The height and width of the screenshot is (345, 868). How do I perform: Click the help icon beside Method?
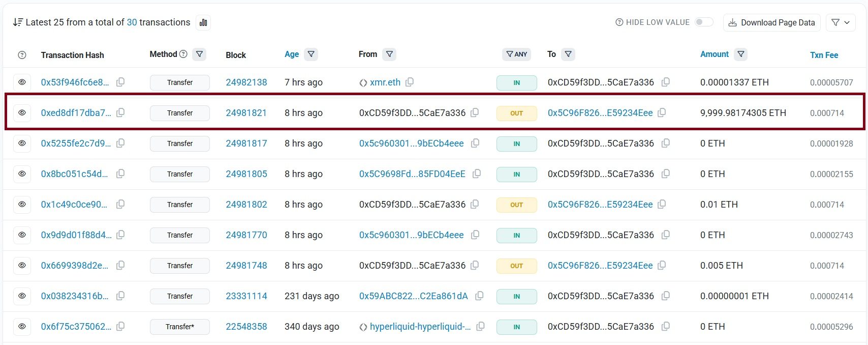pyautogui.click(x=183, y=54)
